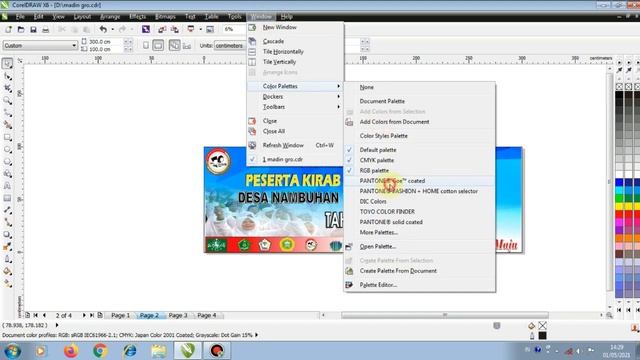Open the zoom level dropdown
Screen dimensions: 640x360
(235, 29)
